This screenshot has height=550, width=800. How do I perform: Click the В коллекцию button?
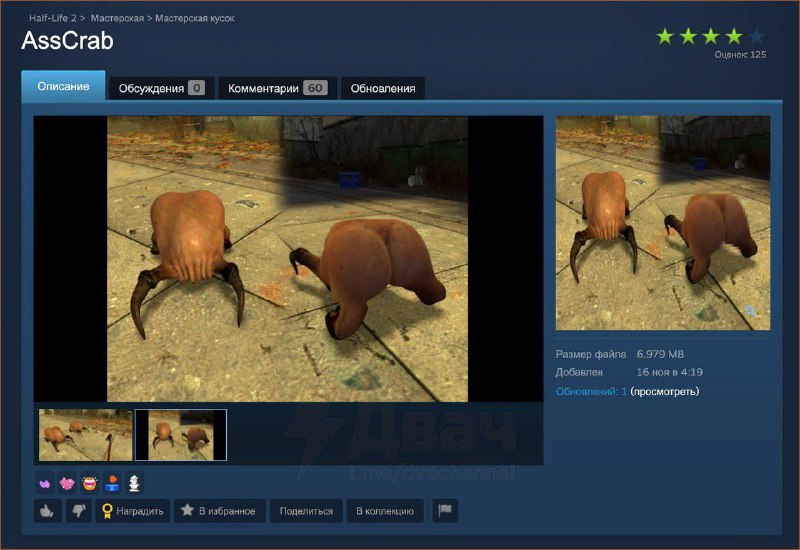(385, 511)
